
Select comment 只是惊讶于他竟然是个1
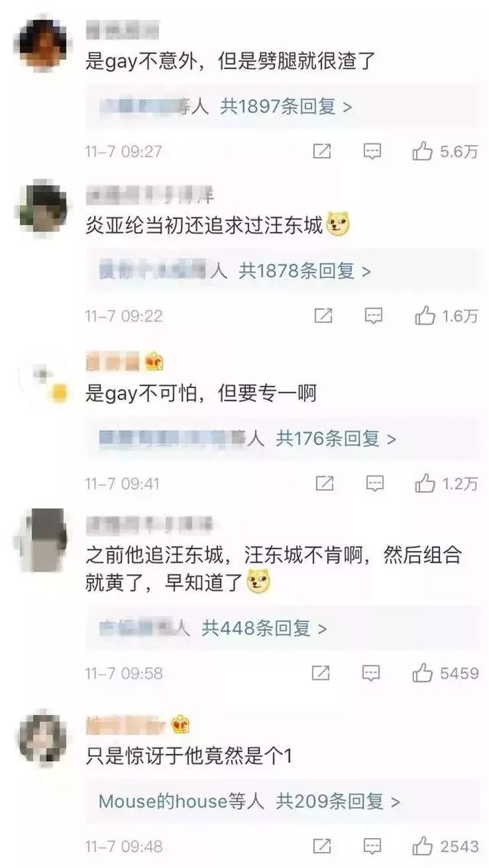(188, 757)
